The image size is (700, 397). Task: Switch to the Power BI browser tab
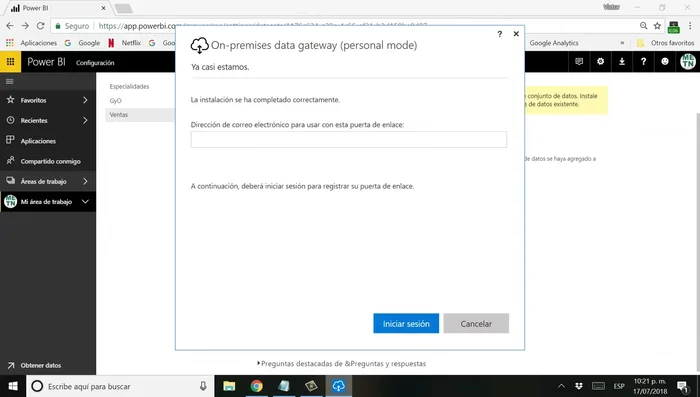(58, 8)
